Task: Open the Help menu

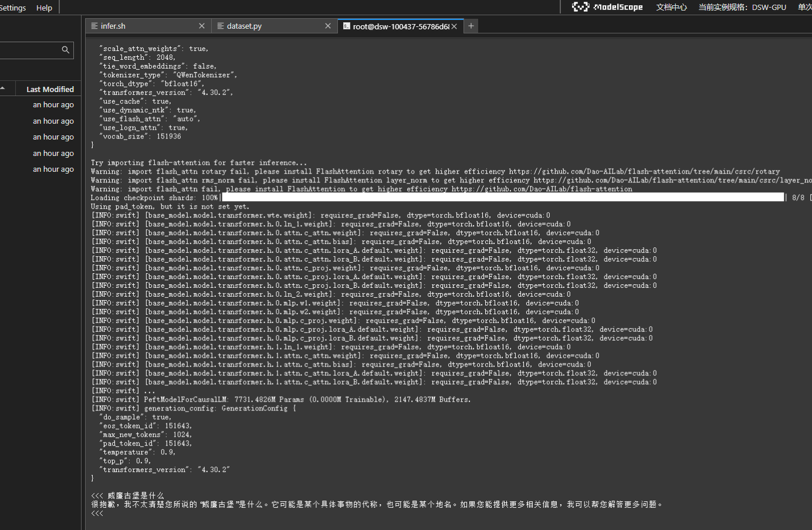Action: [x=44, y=8]
